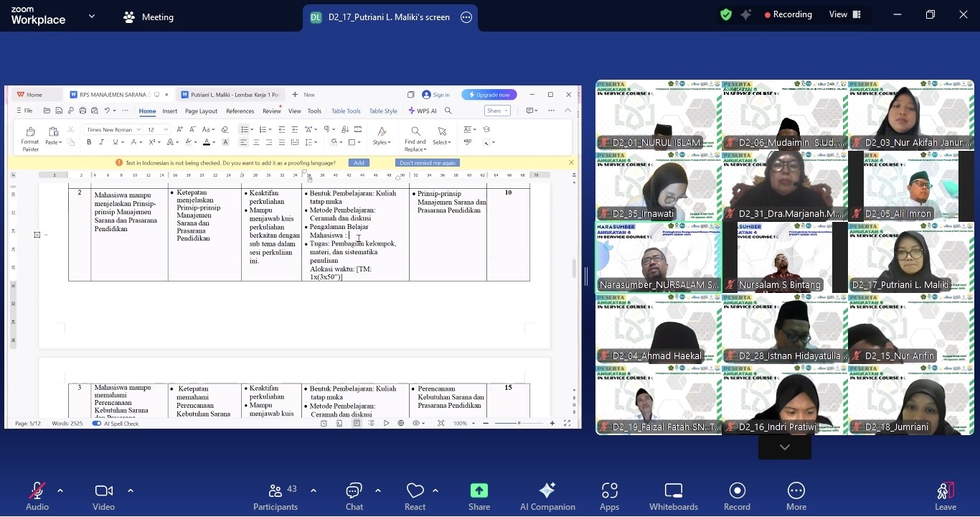Open the Zoom Whiteboards panel
This screenshot has width=980, height=517.
[673, 496]
